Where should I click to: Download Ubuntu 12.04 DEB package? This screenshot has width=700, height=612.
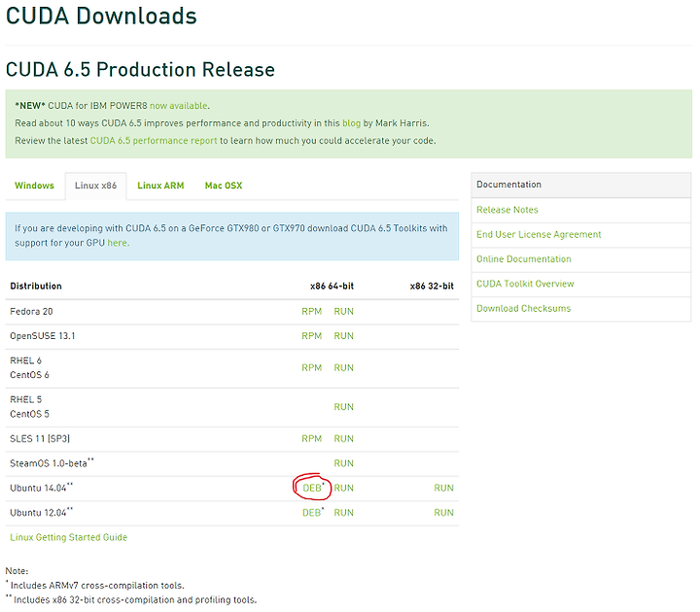312,513
